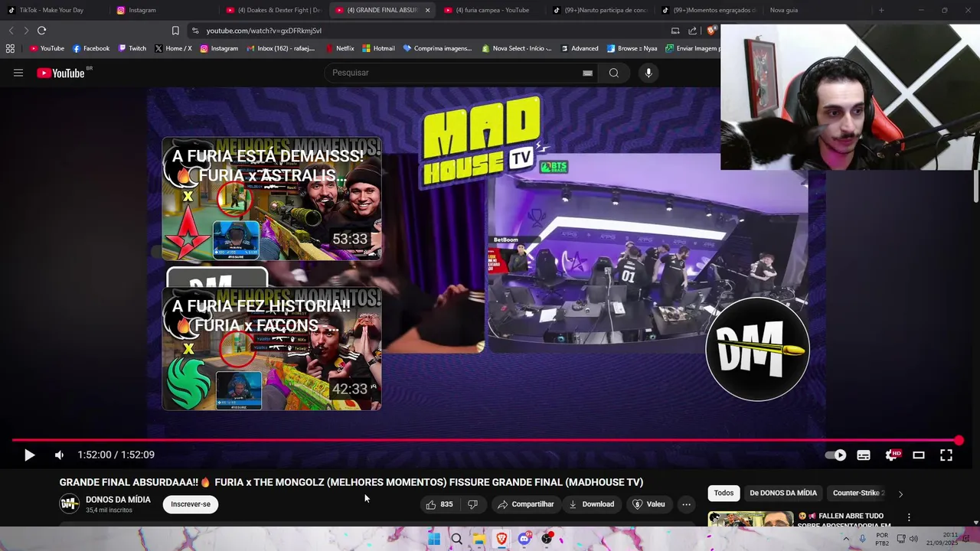Toggle autoplay switch in the player

(x=835, y=455)
